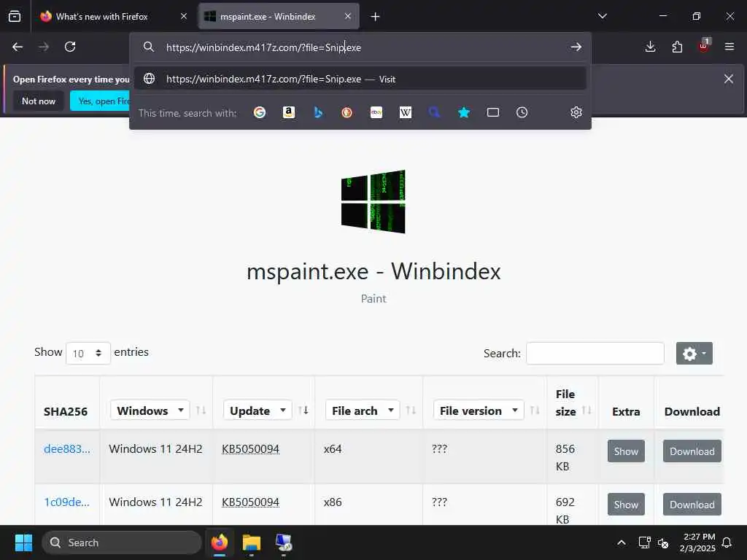This screenshot has height=560, width=747.
Task: Open File Explorer from the taskbar
Action: 252,542
